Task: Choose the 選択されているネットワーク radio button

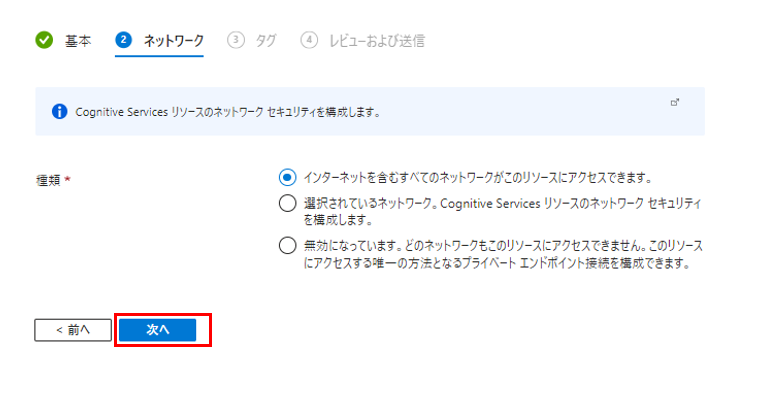Action: tap(287, 203)
